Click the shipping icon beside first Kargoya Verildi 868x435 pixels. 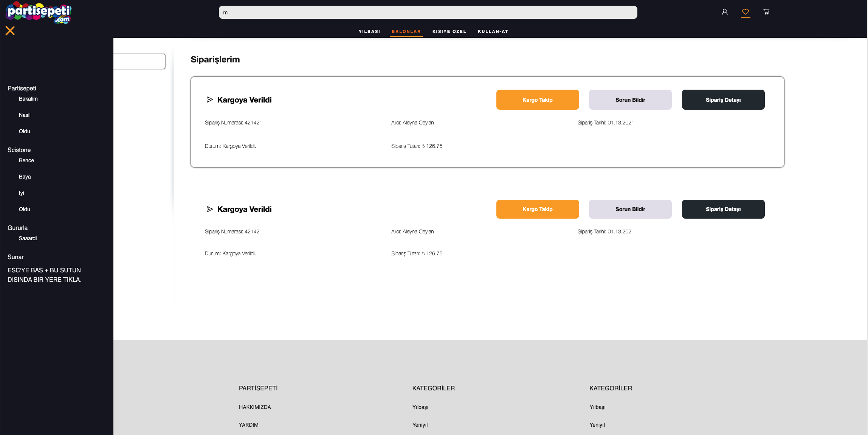210,99
